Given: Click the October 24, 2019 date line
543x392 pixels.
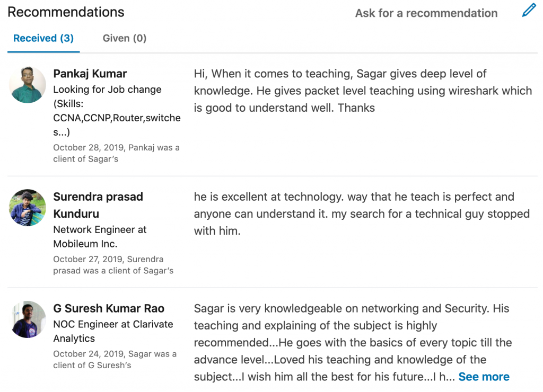Looking at the screenshot, I should click(x=115, y=360).
